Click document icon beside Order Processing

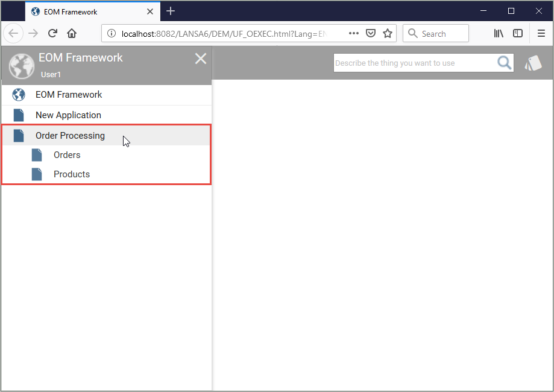[19, 136]
